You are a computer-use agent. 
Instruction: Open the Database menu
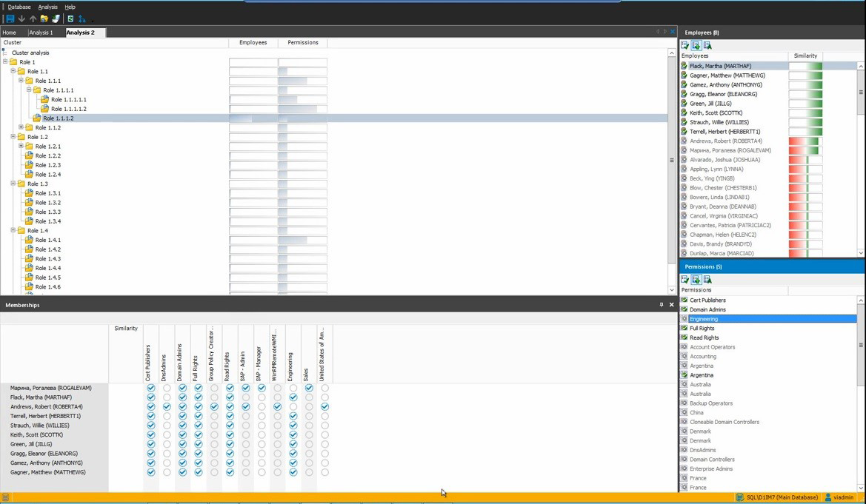pos(19,7)
